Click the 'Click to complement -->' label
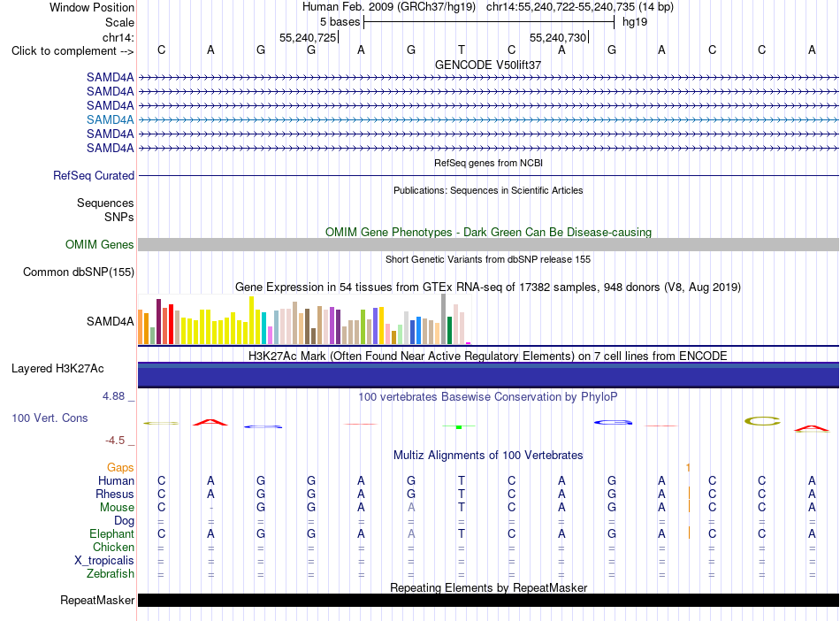The height and width of the screenshot is (621, 840). click(x=73, y=51)
